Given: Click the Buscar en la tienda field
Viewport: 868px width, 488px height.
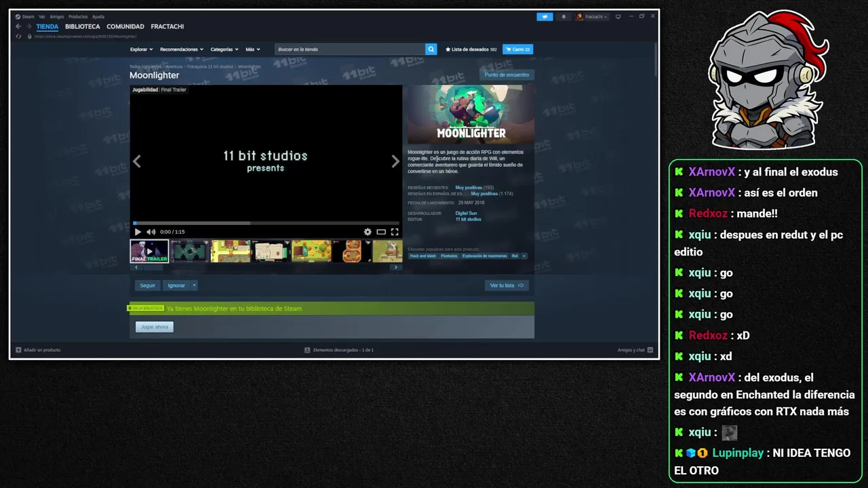Looking at the screenshot, I should [x=350, y=49].
